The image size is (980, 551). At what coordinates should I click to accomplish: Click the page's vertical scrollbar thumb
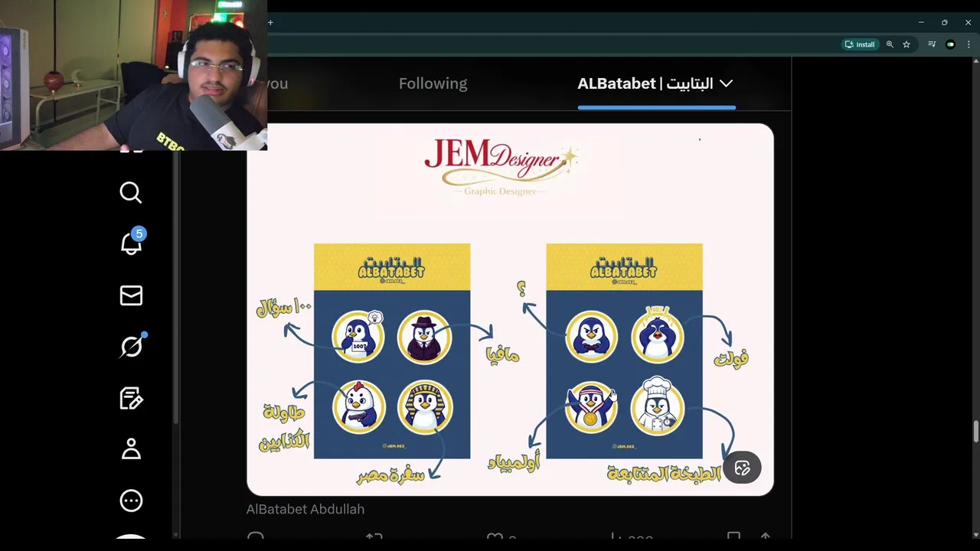[x=975, y=431]
